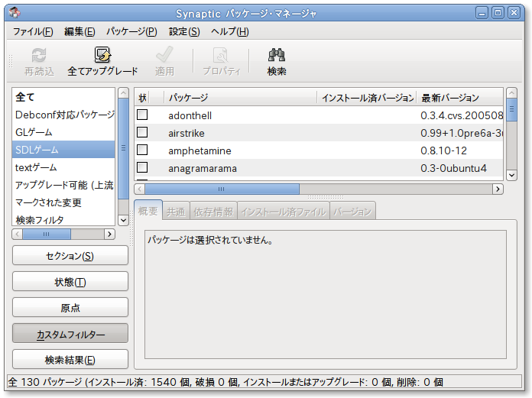Mark the anagramarama package checkbox
The image size is (532, 398).
pyautogui.click(x=142, y=167)
